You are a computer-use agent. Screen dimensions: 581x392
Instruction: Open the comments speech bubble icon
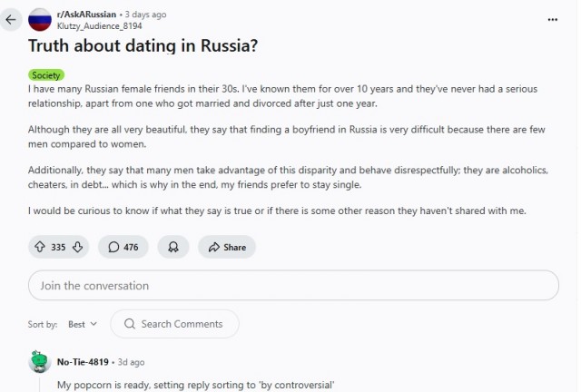(x=113, y=247)
